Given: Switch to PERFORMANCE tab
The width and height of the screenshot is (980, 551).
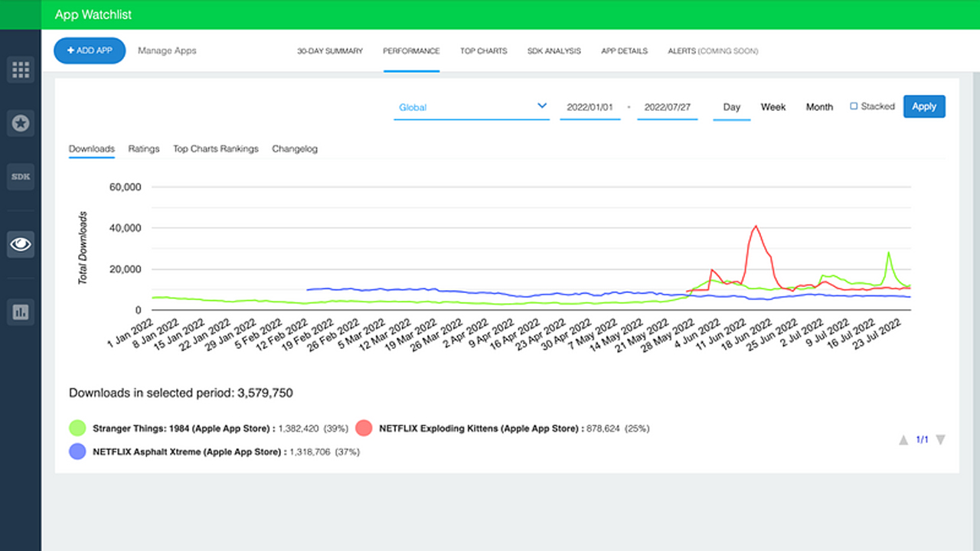Looking at the screenshot, I should tap(412, 51).
